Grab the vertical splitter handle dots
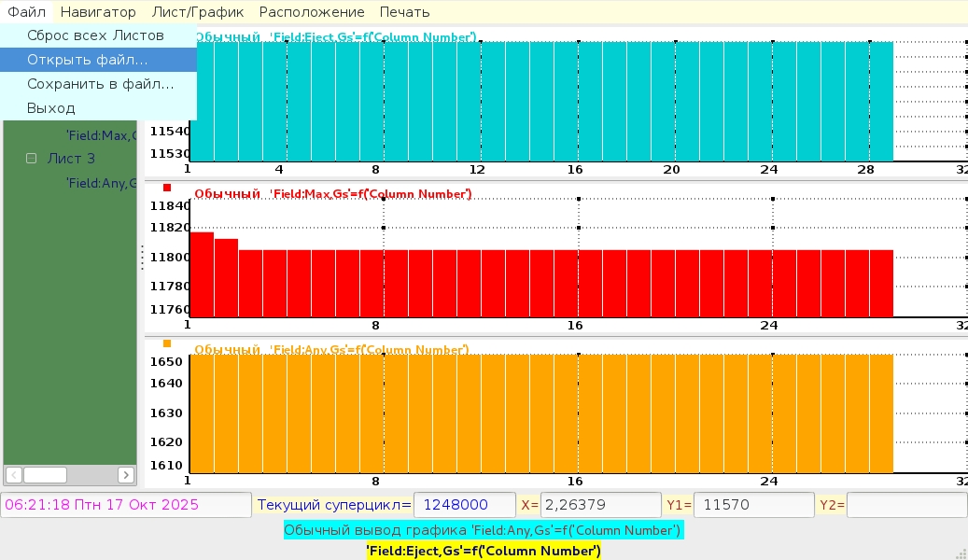 click(142, 258)
